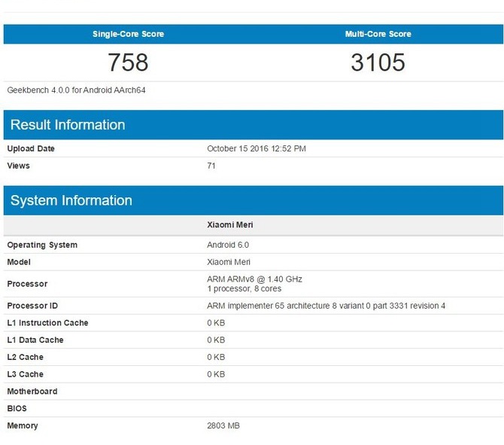This screenshot has height=445, width=504.
Task: Click the System Information section header
Action: coord(71,200)
